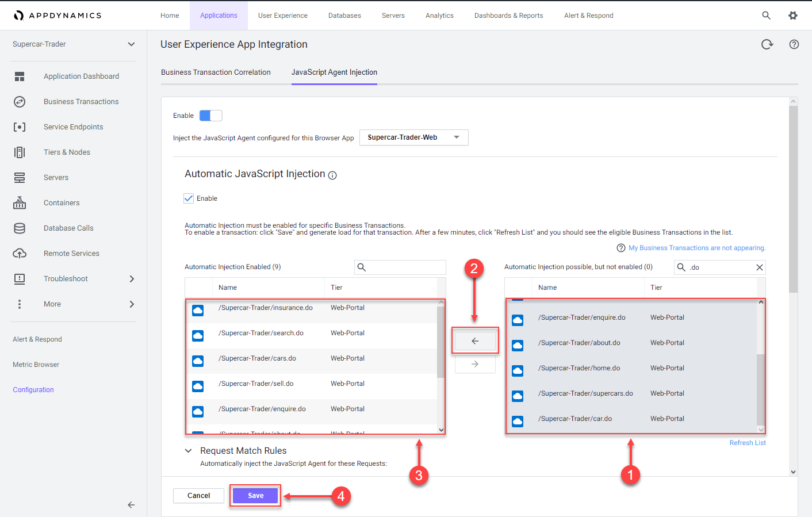
Task: Open the Alert & Respond top menu
Action: 588,16
